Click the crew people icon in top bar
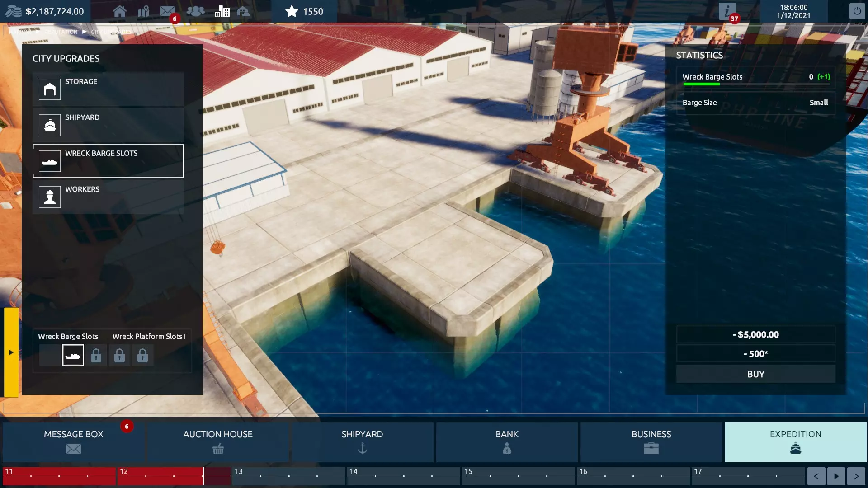Screen dimensions: 868x488 coord(195,11)
